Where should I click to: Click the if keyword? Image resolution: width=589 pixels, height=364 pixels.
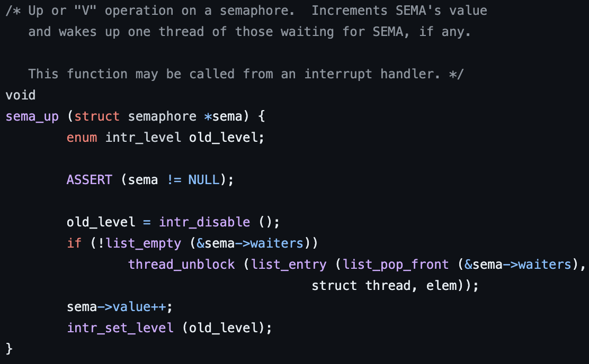(74, 243)
